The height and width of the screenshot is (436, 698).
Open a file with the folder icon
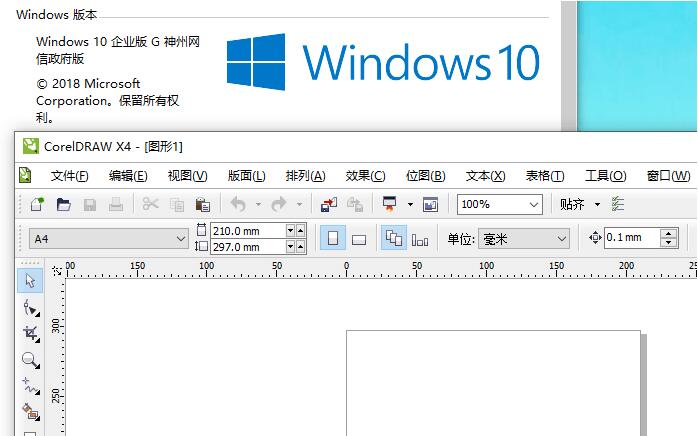click(64, 204)
